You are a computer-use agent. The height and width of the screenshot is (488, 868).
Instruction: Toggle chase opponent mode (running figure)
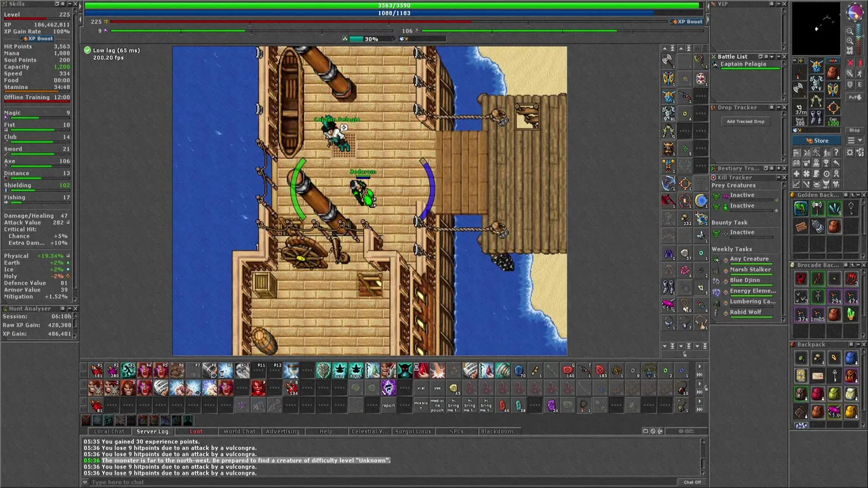click(x=860, y=74)
